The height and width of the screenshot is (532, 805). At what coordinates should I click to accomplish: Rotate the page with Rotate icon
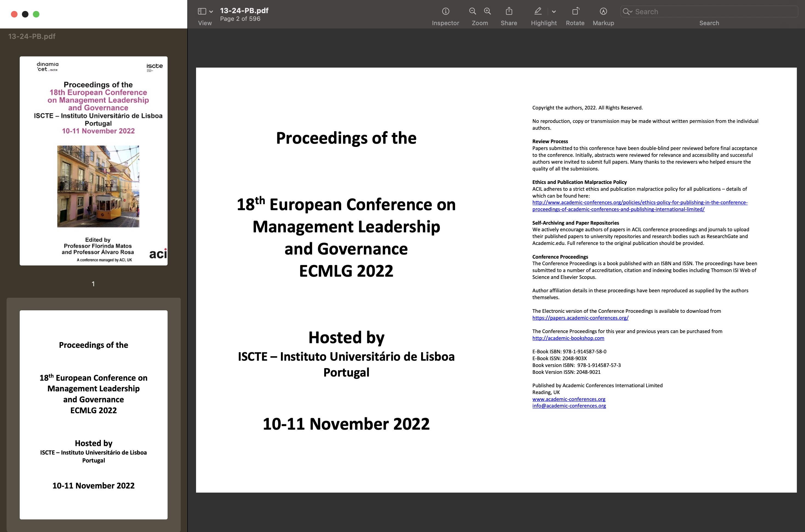pos(575,11)
